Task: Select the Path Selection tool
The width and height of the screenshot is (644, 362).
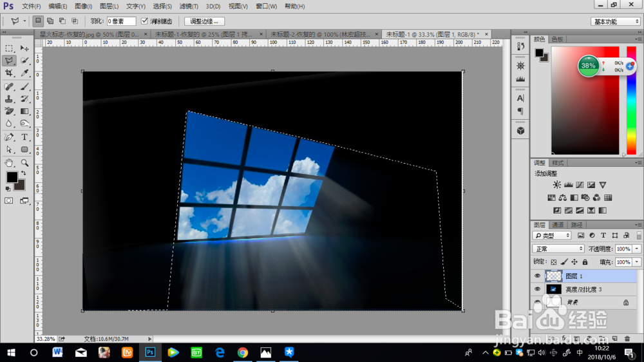Action: click(x=9, y=149)
